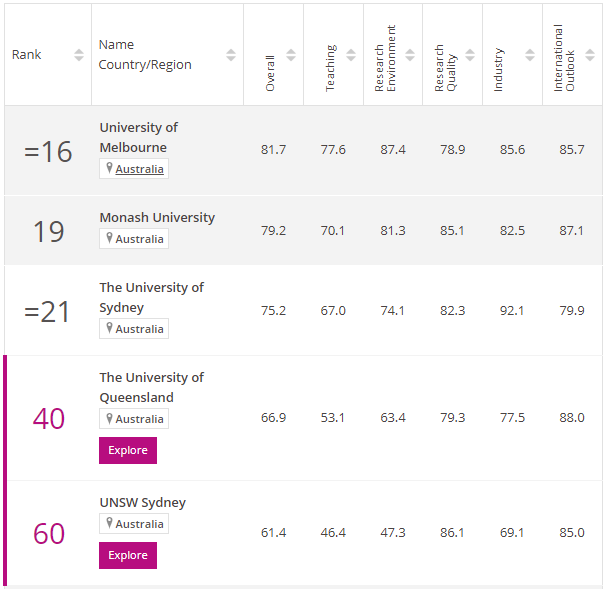The image size is (607, 589).
Task: Select rank 60 cell
Action: tap(49, 534)
